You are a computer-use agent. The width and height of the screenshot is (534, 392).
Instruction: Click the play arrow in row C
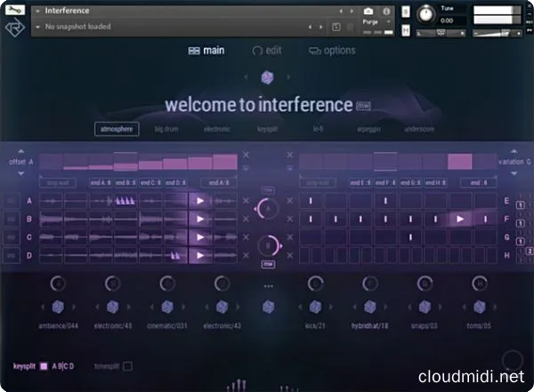(200, 237)
